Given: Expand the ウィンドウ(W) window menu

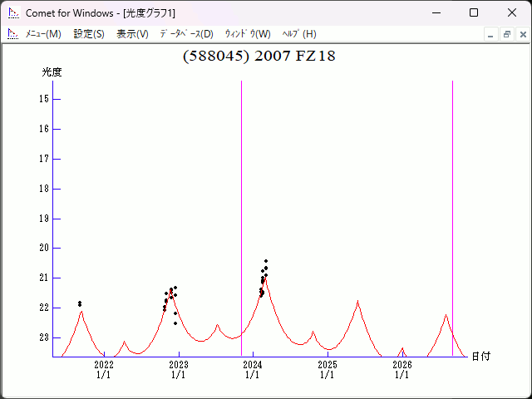Looking at the screenshot, I should pyautogui.click(x=248, y=34).
